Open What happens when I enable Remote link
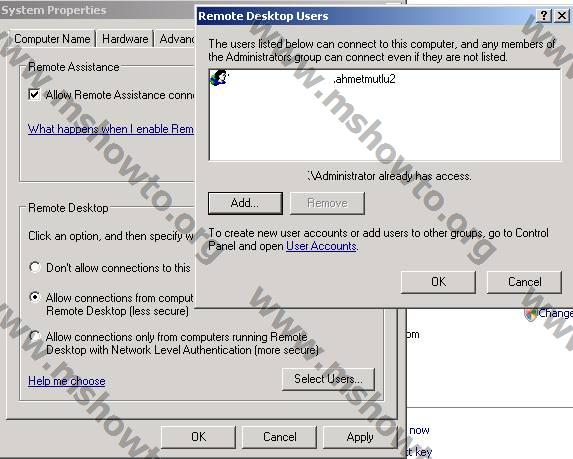The image size is (573, 459). click(111, 129)
